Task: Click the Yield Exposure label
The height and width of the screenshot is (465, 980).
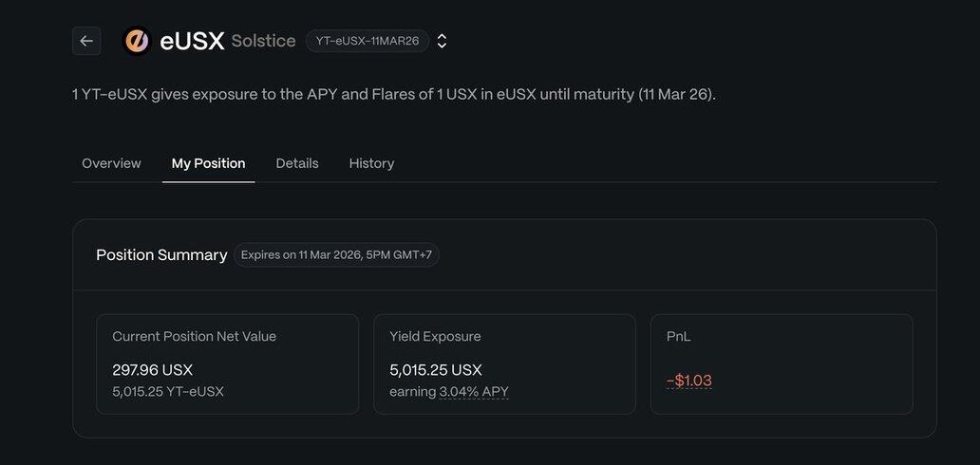Action: coord(435,336)
